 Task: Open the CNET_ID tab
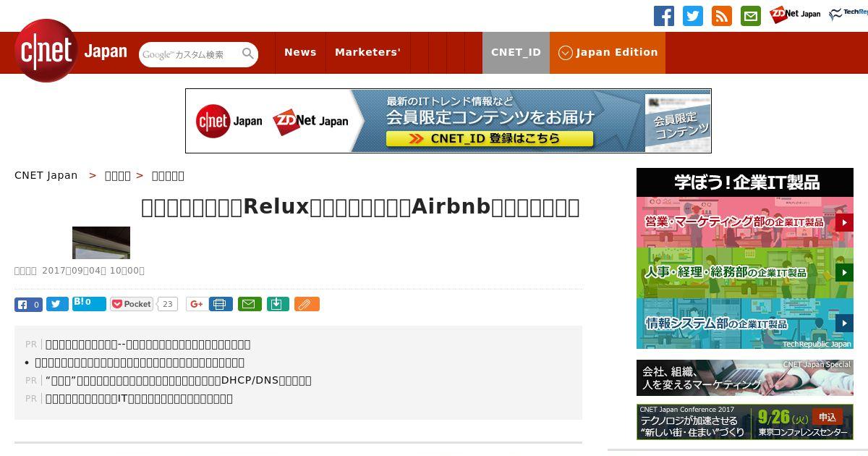tap(516, 53)
